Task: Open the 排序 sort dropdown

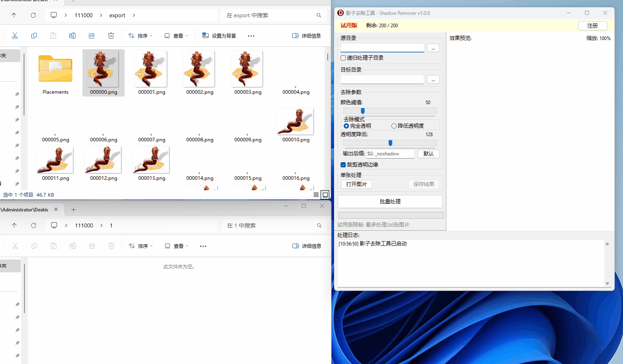Action: 140,36
